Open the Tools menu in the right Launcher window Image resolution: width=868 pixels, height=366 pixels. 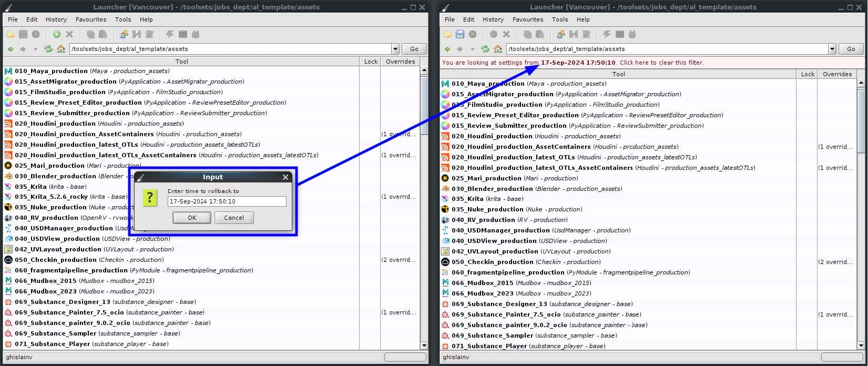(560, 19)
